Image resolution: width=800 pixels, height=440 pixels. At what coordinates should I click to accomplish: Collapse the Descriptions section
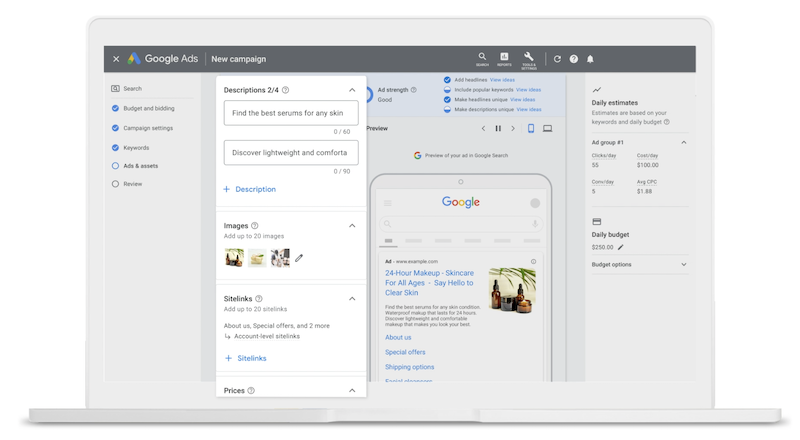tap(352, 90)
